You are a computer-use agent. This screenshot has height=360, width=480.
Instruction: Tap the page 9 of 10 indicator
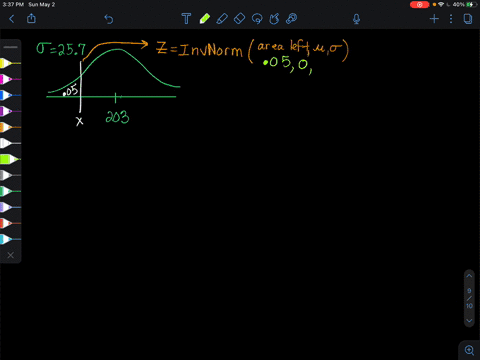469,298
